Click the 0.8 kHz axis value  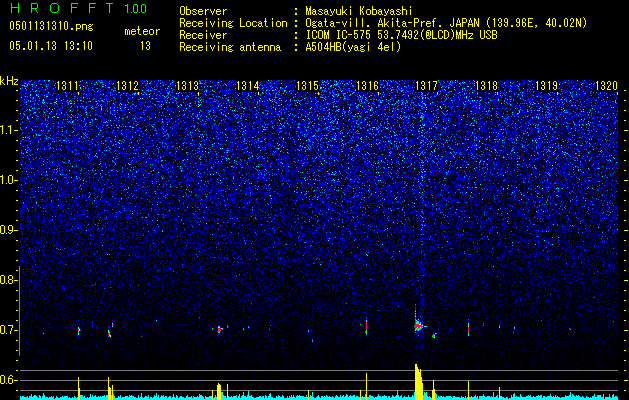pos(8,280)
